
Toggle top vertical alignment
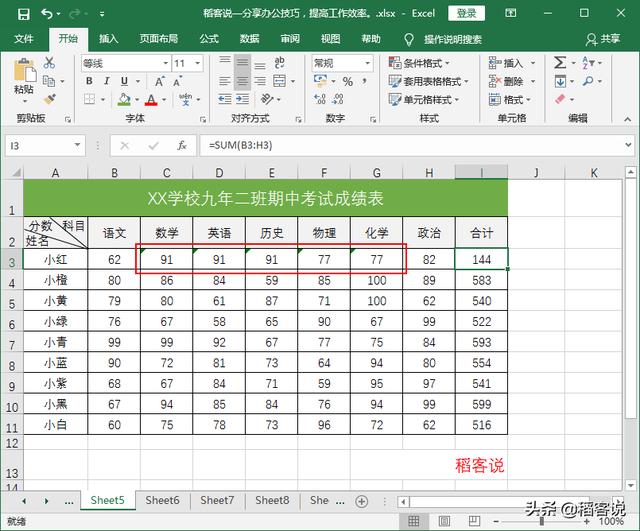[x=225, y=60]
